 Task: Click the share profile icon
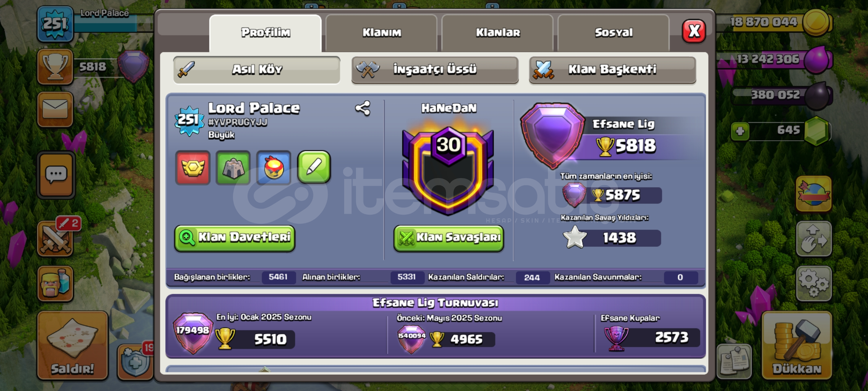(363, 108)
